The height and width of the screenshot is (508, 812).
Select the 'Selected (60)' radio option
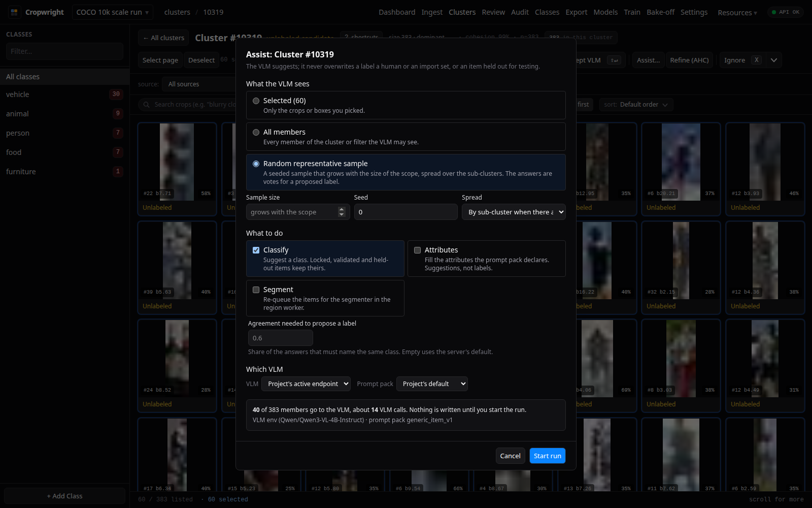coord(256,101)
